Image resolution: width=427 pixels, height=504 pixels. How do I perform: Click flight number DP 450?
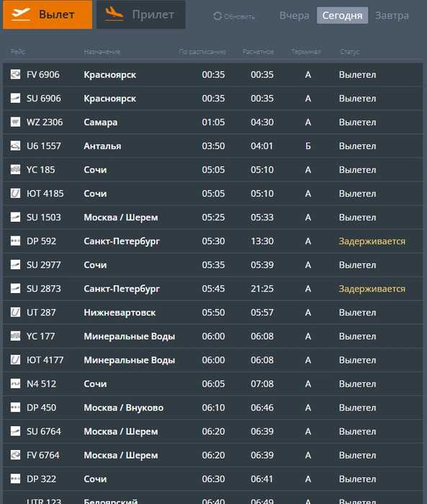(x=41, y=408)
